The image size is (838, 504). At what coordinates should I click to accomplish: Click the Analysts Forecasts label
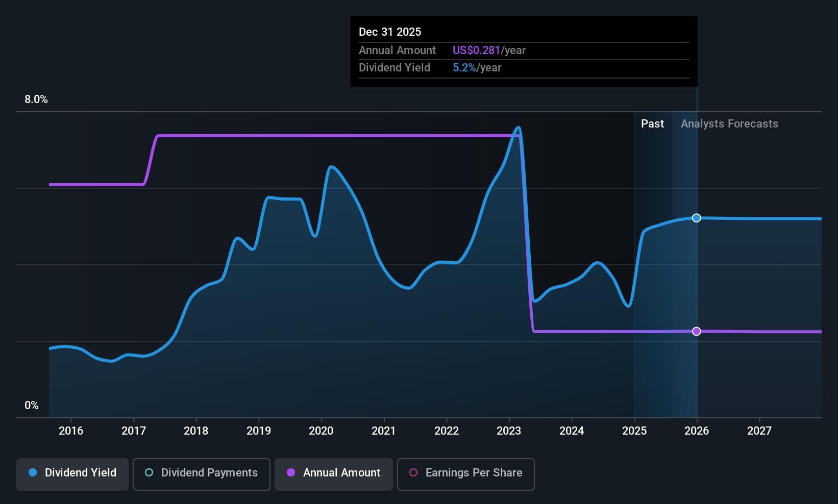point(729,123)
